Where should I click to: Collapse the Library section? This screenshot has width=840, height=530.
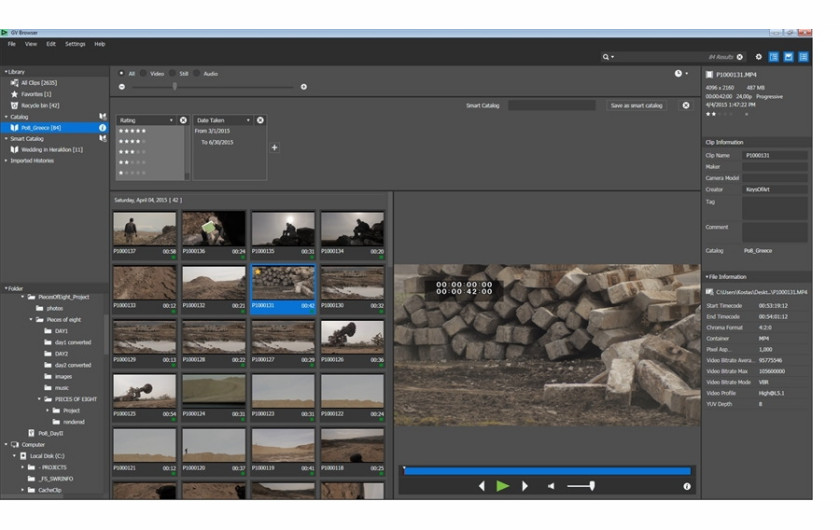coord(6,71)
